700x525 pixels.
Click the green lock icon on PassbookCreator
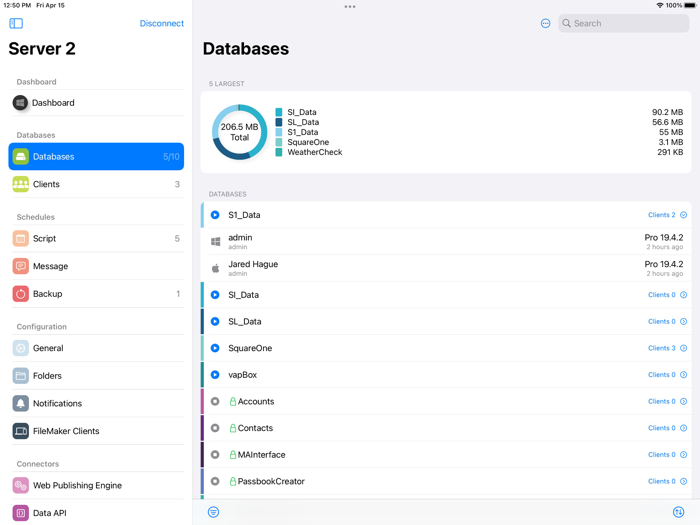[x=233, y=481]
